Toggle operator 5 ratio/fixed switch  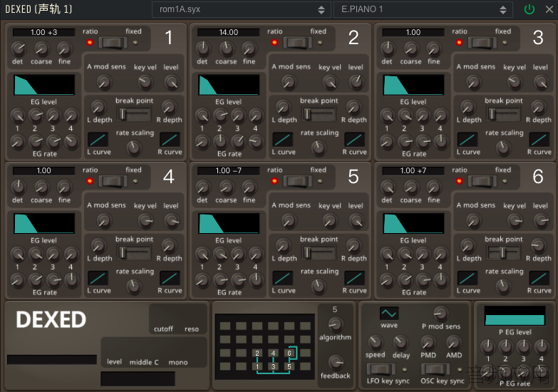click(297, 181)
